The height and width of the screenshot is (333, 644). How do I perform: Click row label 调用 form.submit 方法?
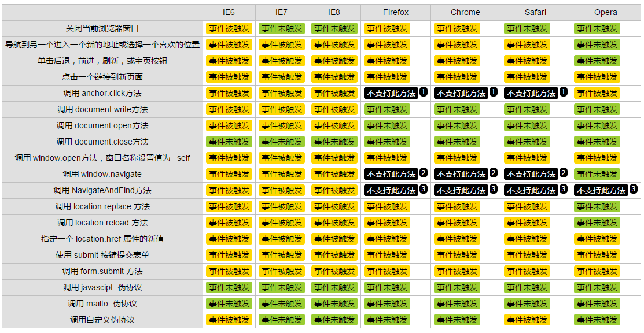tap(102, 271)
